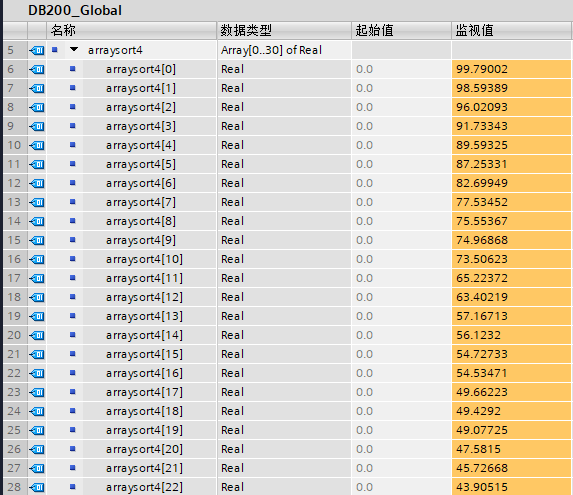573x495 pixels.
Task: Select row number 5 header
Action: pyautogui.click(x=15, y=50)
